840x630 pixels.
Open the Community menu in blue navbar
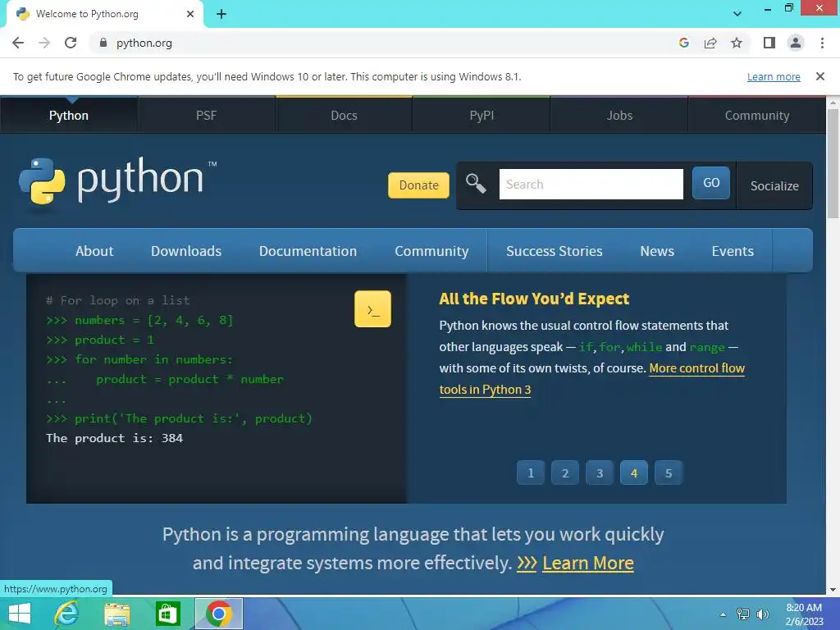(x=431, y=251)
